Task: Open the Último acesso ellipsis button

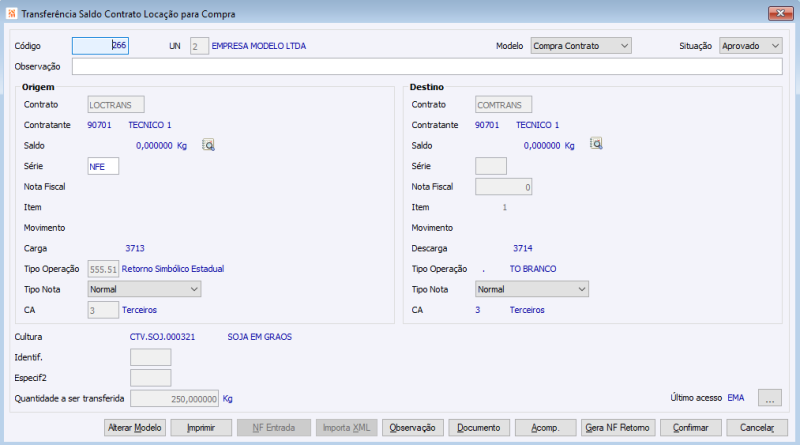Action: [769, 398]
